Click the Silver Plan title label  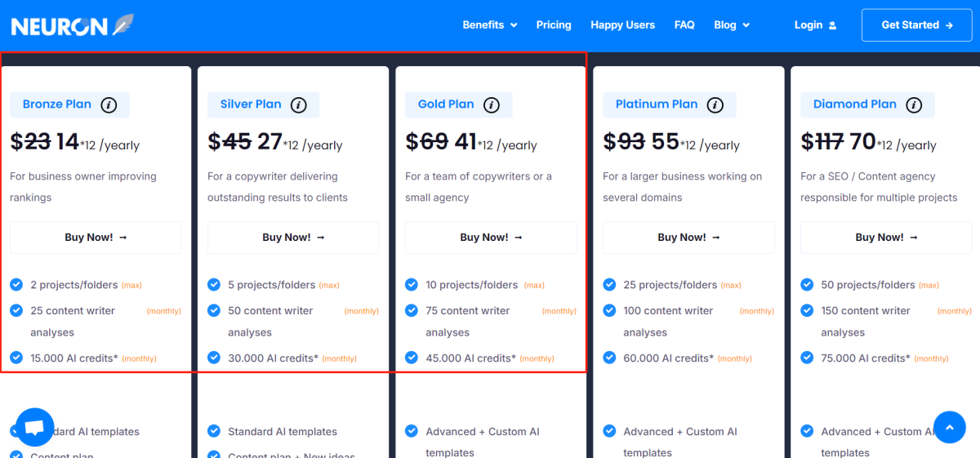[x=251, y=104]
